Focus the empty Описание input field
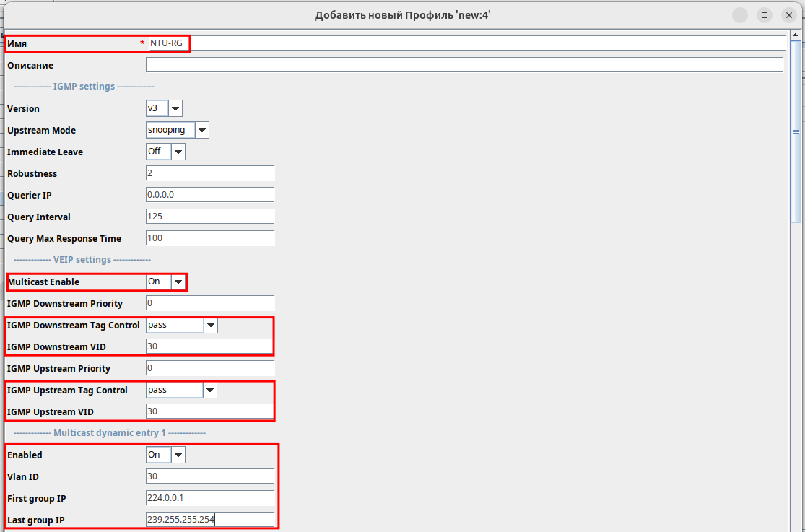 [x=464, y=65]
